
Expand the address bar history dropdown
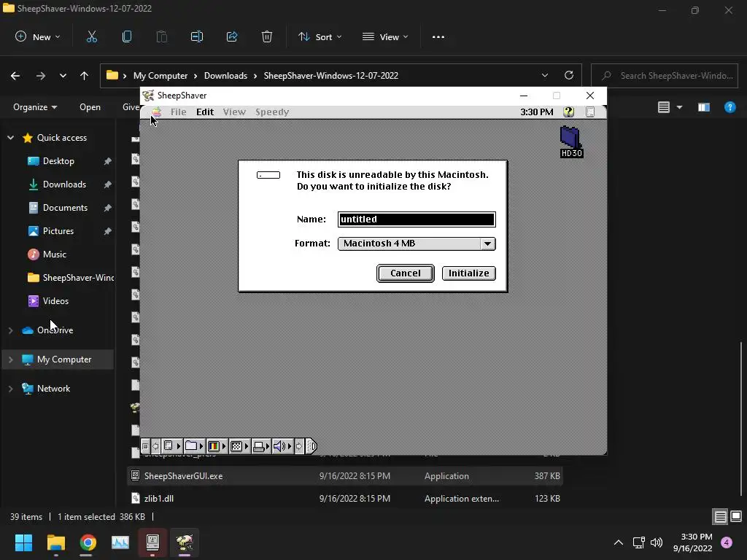pyautogui.click(x=545, y=75)
